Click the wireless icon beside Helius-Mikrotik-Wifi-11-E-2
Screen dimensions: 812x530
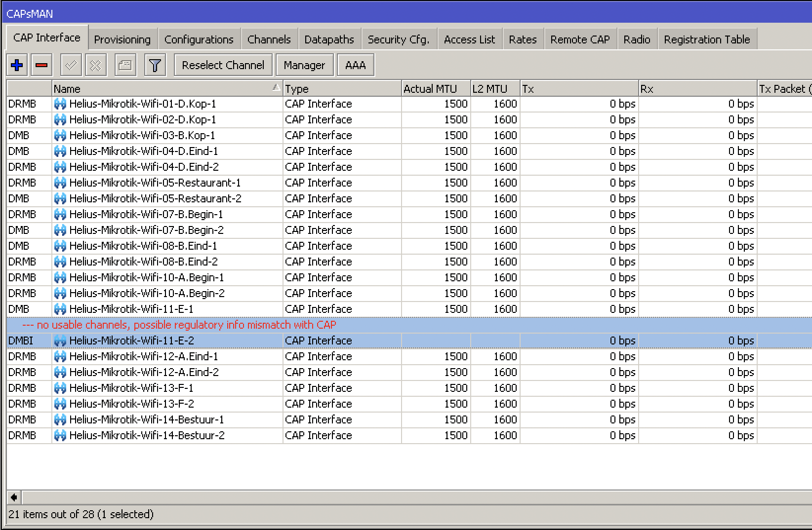point(61,341)
